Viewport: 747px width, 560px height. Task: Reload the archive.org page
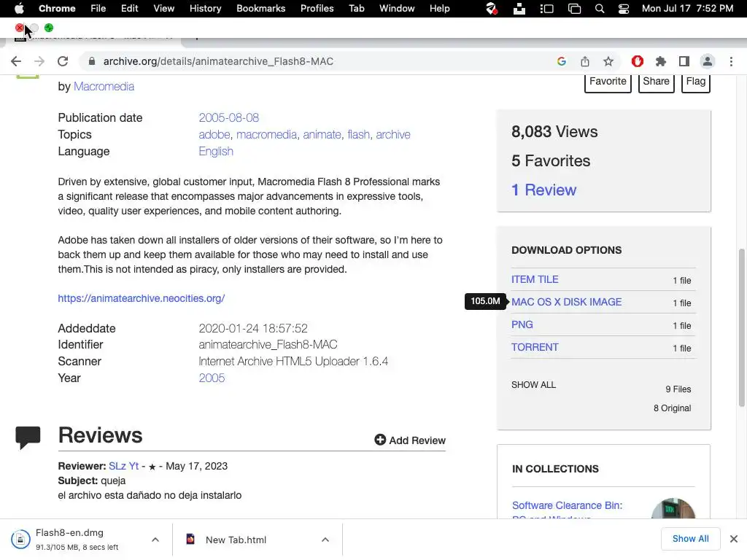63,61
